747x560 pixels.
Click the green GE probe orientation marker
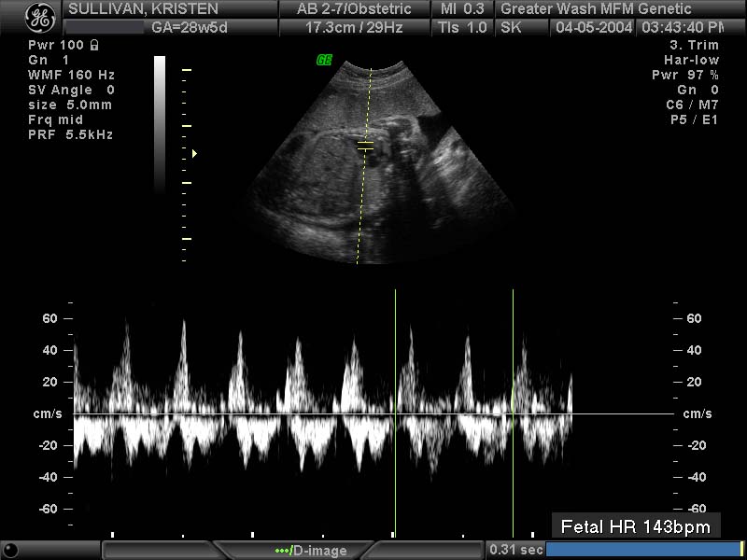[324, 61]
